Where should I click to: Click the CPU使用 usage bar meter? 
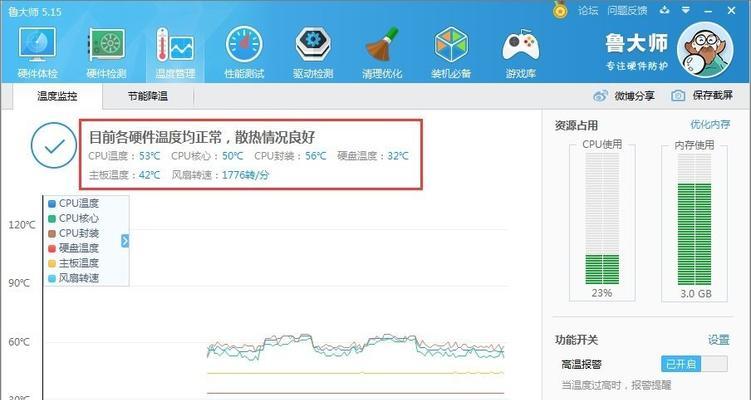tap(602, 219)
